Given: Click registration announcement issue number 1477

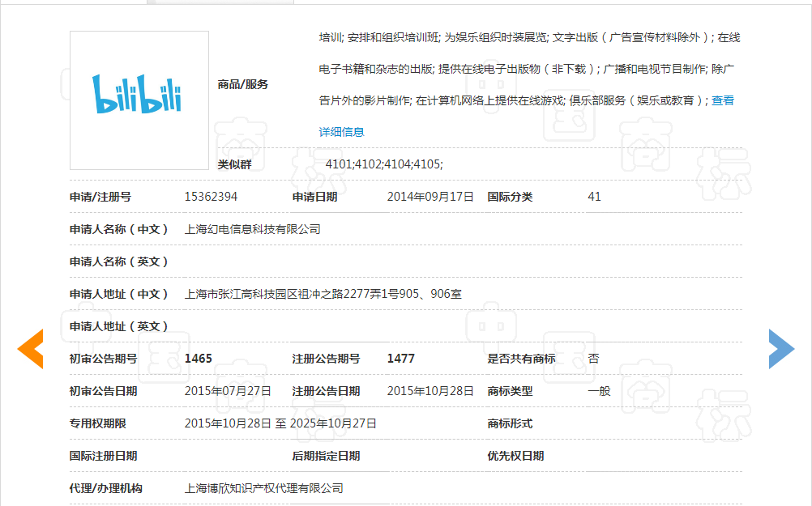Looking at the screenshot, I should [401, 359].
